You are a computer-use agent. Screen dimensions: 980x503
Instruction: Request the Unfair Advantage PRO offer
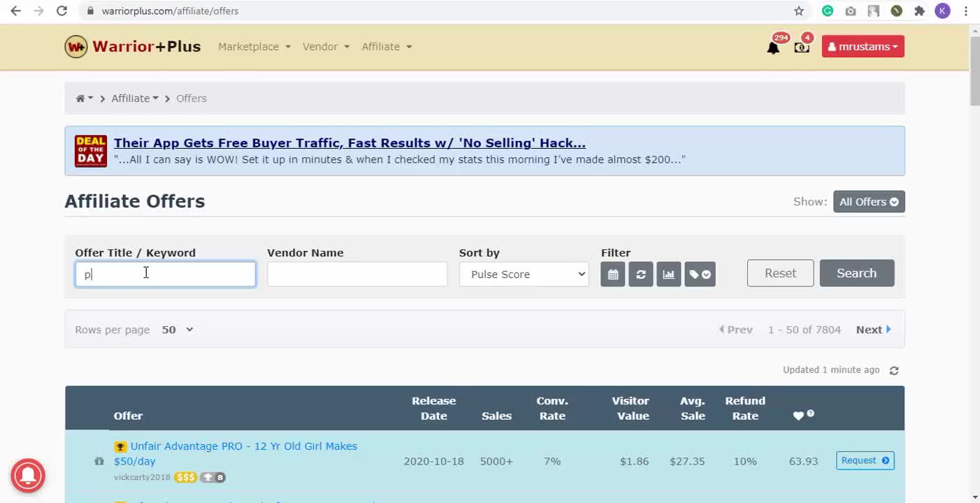(865, 460)
